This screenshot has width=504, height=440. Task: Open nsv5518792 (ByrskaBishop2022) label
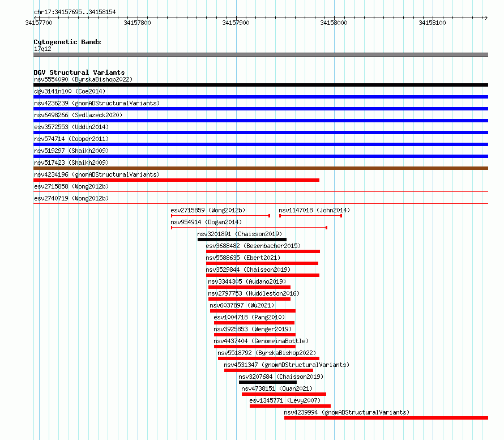(267, 353)
